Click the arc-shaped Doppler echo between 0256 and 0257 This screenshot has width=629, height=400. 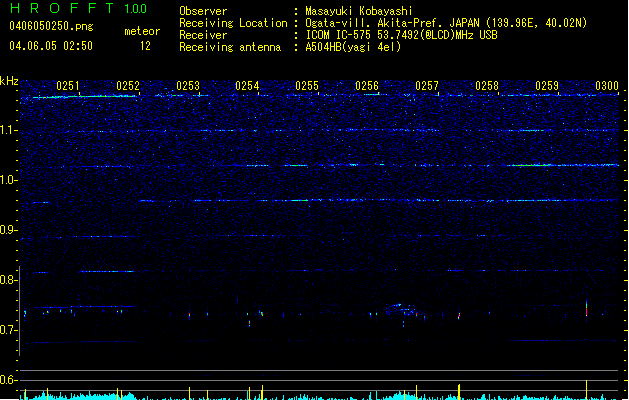tap(401, 309)
